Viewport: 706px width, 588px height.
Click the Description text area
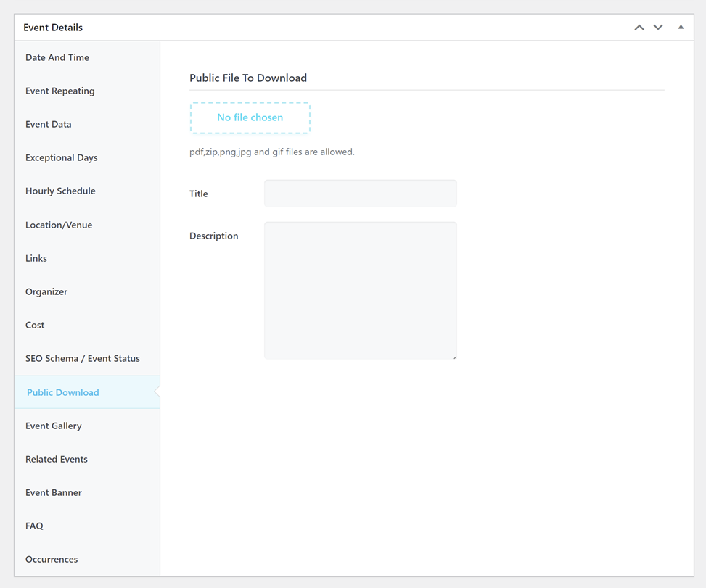point(361,290)
